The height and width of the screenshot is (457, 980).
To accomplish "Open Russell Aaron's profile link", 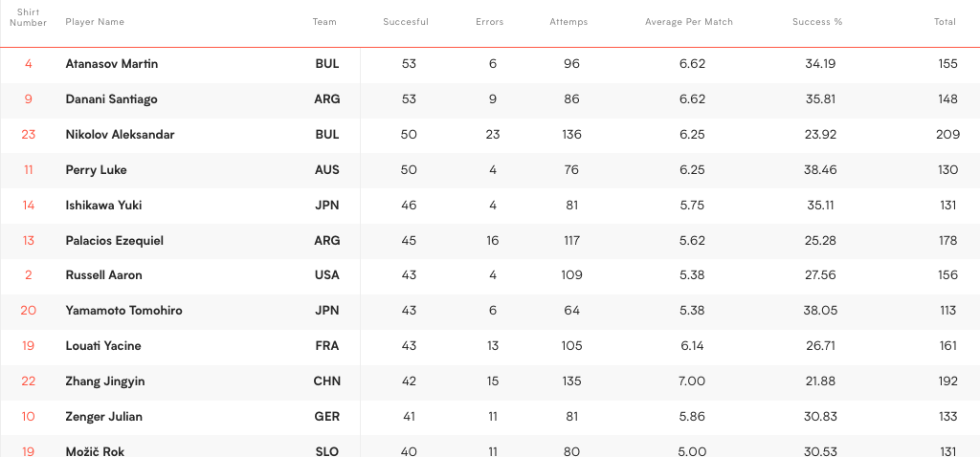I will coord(103,275).
